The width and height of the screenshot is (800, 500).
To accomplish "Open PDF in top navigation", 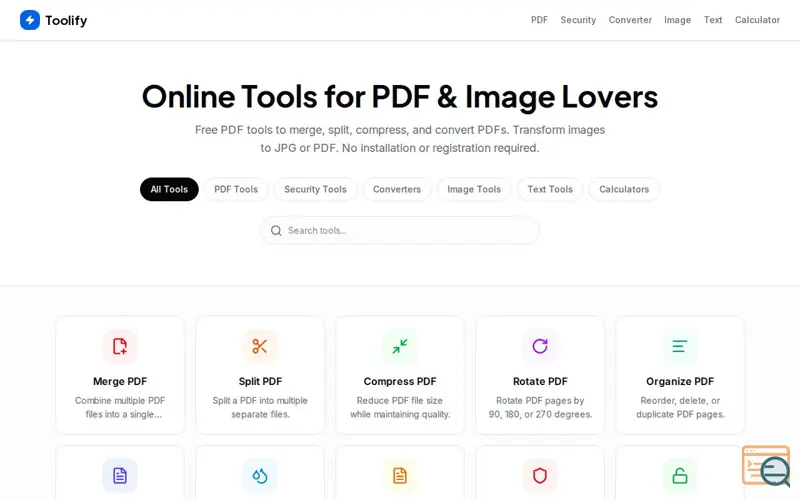I will click(x=539, y=20).
